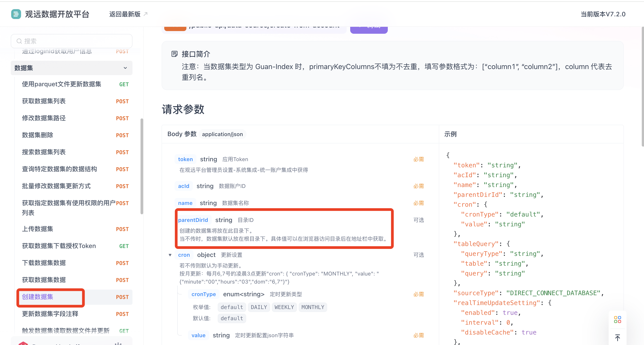
Task: Click the DAILY enum value chip
Action: pos(259,307)
